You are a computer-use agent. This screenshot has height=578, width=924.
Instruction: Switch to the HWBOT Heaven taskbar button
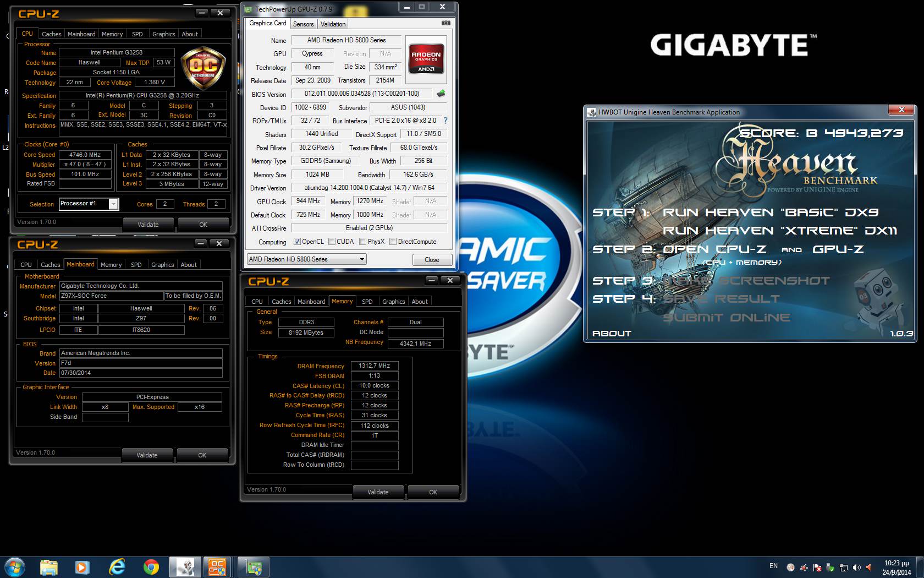click(x=185, y=567)
